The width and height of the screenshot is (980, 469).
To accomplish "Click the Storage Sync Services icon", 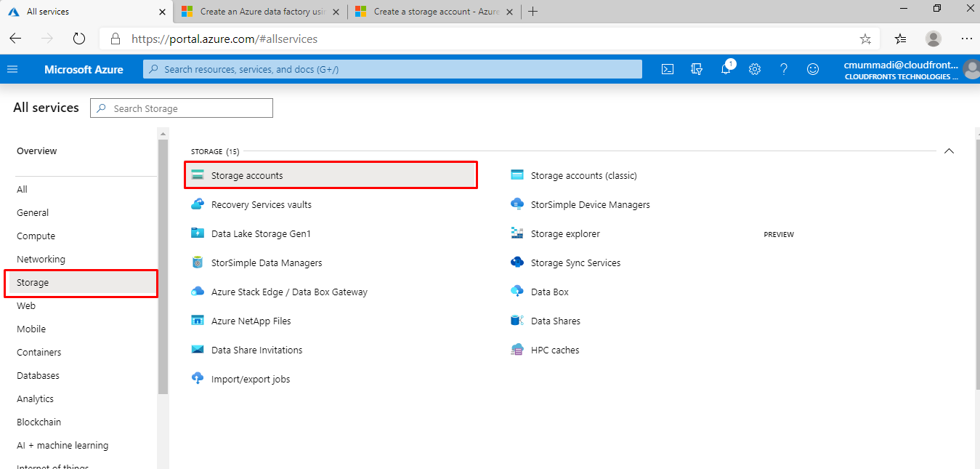I will (x=517, y=262).
